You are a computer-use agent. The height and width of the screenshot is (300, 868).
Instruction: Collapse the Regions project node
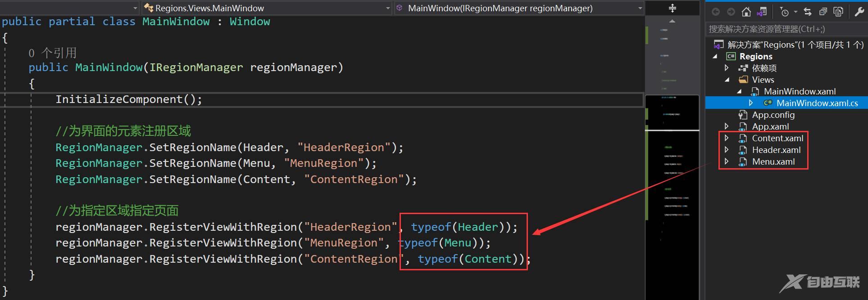pyautogui.click(x=715, y=57)
